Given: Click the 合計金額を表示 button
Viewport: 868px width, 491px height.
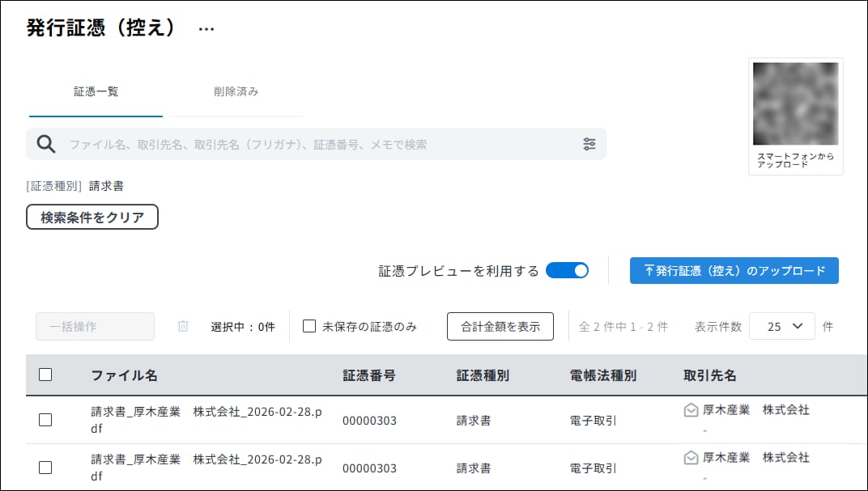Looking at the screenshot, I should 500,326.
